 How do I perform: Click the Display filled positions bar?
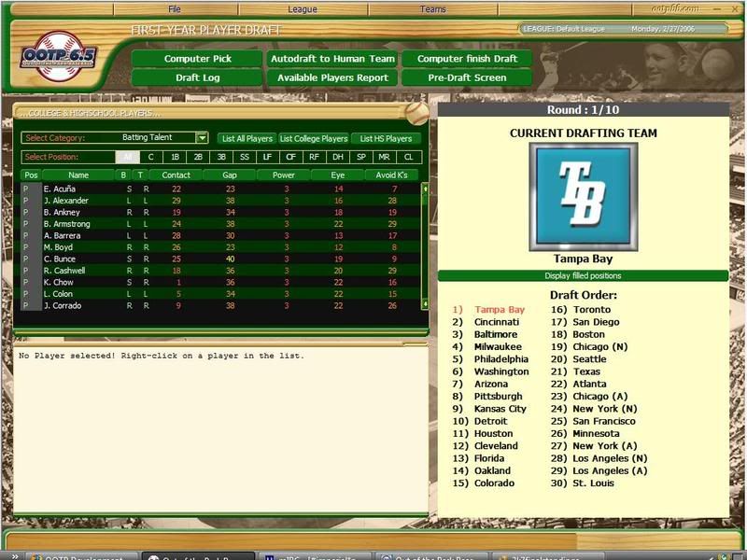point(583,275)
